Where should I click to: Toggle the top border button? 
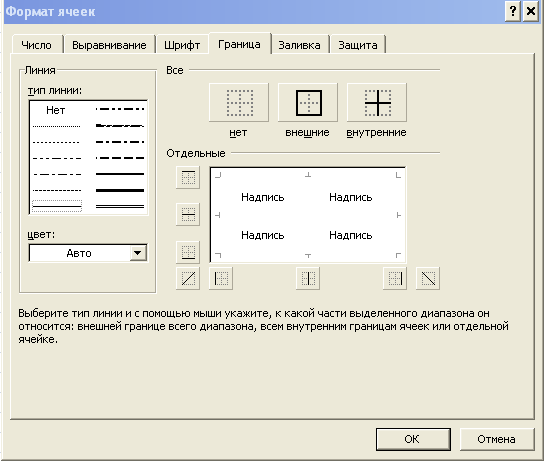click(188, 178)
